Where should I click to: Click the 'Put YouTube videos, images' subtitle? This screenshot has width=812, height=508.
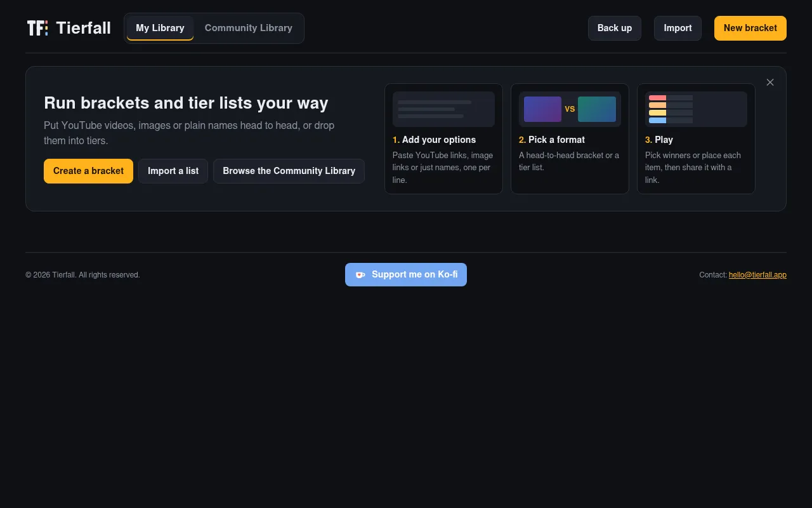[189, 133]
